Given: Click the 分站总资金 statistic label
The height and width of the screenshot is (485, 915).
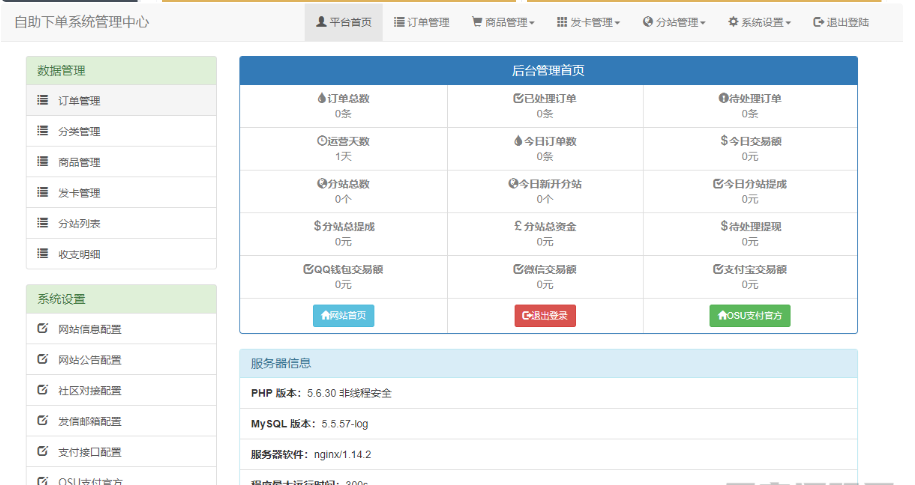Looking at the screenshot, I should (545, 226).
